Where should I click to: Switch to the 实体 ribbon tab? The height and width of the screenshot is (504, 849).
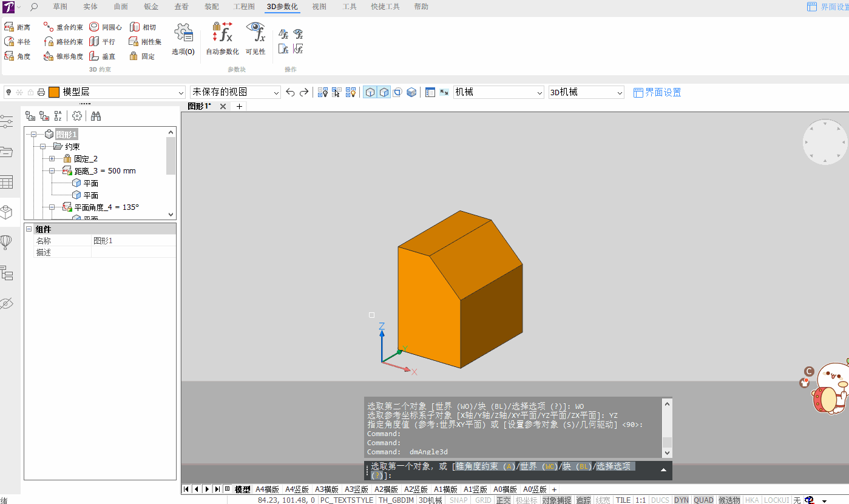click(90, 7)
